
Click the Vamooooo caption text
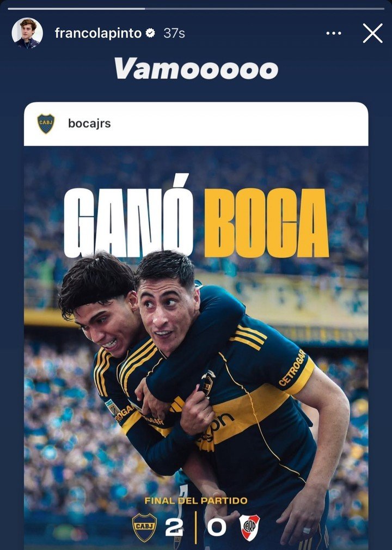coord(196,69)
